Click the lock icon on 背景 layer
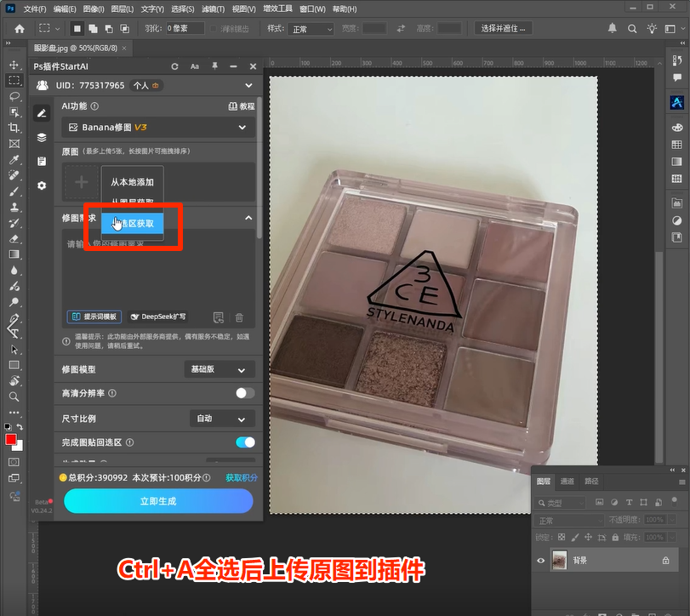This screenshot has height=616, width=690. (x=666, y=560)
